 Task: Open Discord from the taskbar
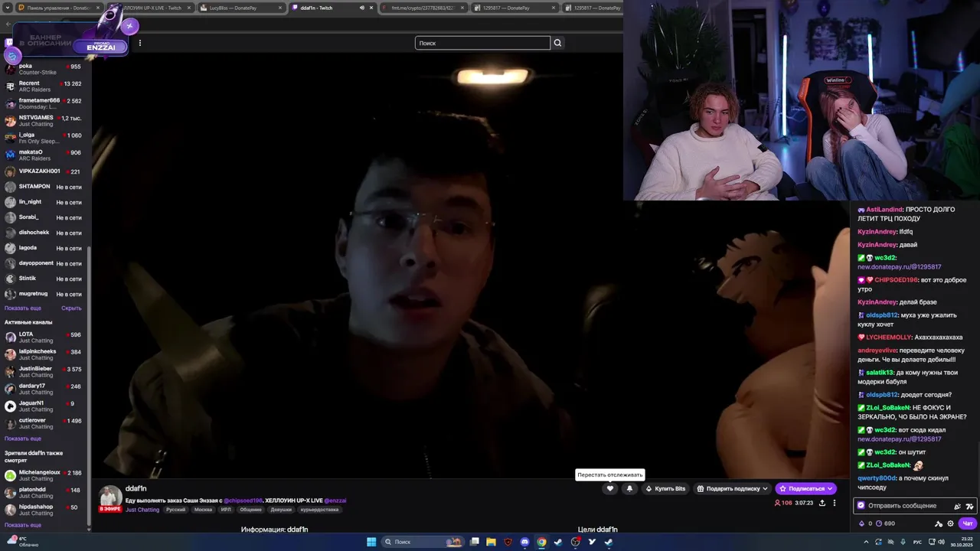[524, 542]
